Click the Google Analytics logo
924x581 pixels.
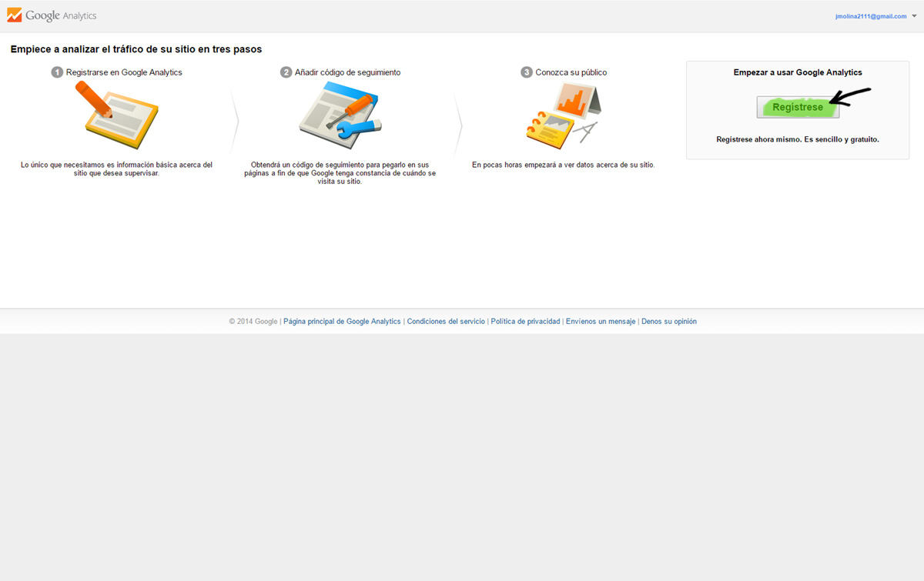[52, 15]
